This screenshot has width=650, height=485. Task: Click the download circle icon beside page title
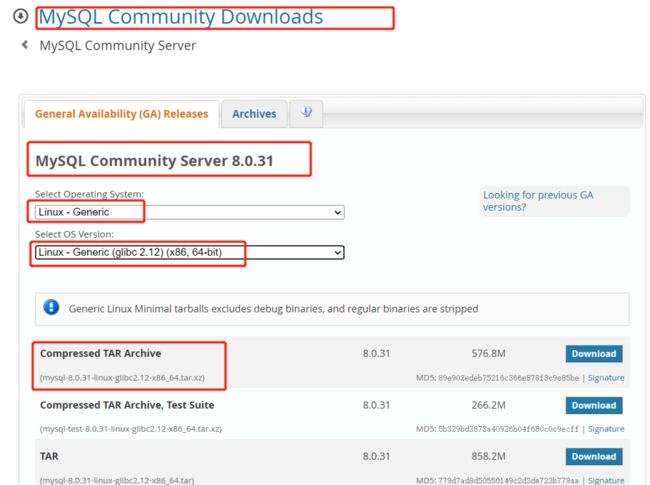coord(21,16)
